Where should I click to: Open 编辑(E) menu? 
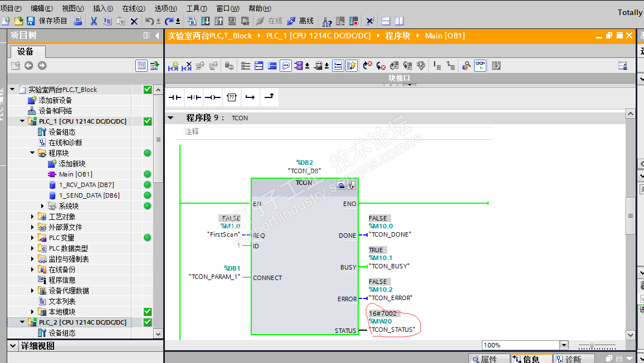(41, 8)
